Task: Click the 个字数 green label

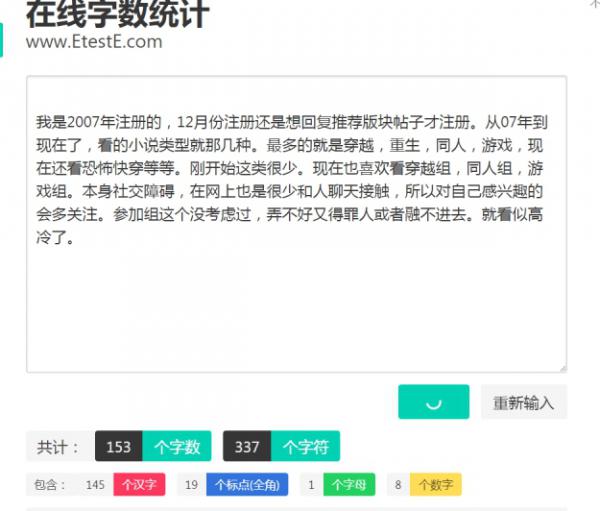Action: click(x=177, y=446)
